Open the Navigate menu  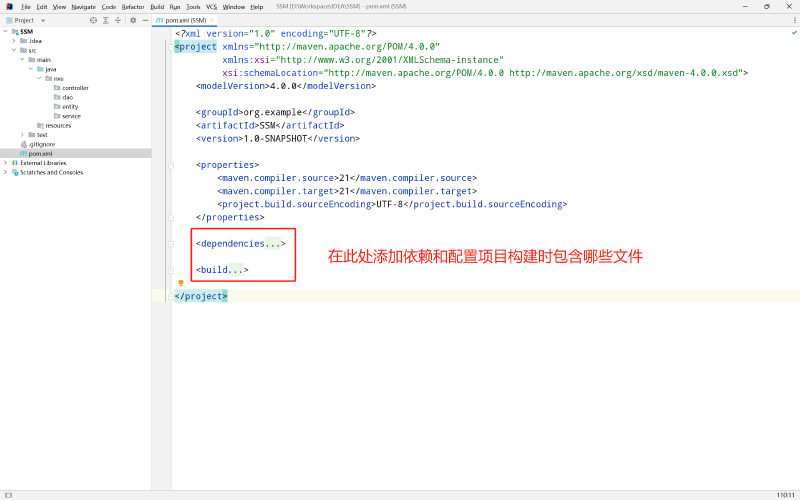[83, 7]
